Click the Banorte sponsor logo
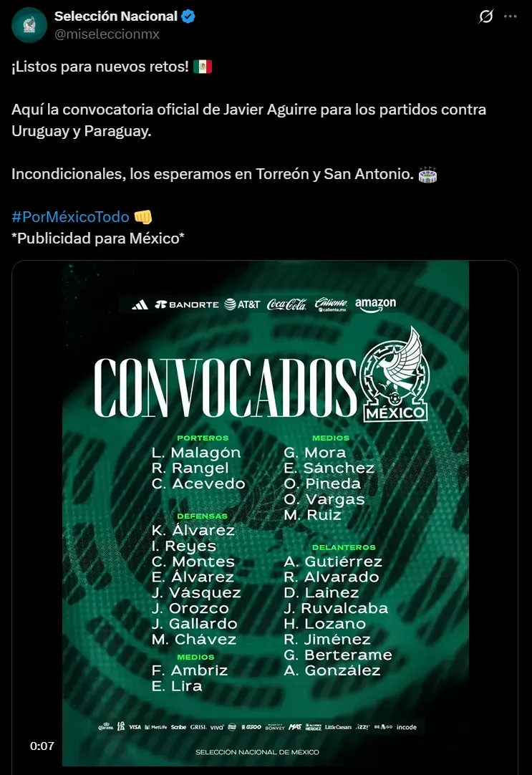Screen dimensions: 532x775 pos(187,304)
